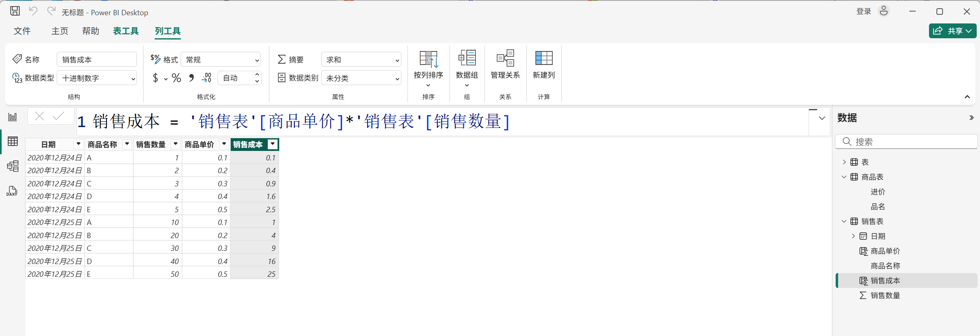Click search magnifier icon in Data pane
980x336 pixels.
point(847,142)
